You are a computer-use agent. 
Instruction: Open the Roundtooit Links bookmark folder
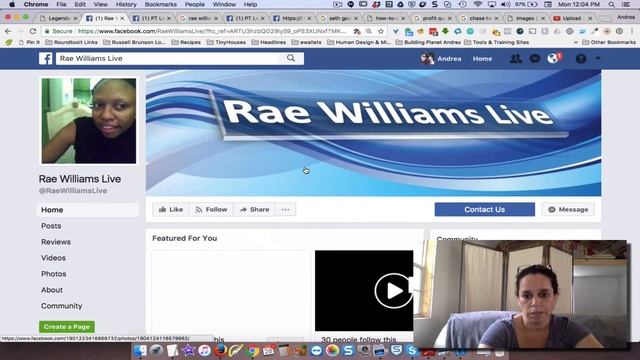[x=71, y=42]
